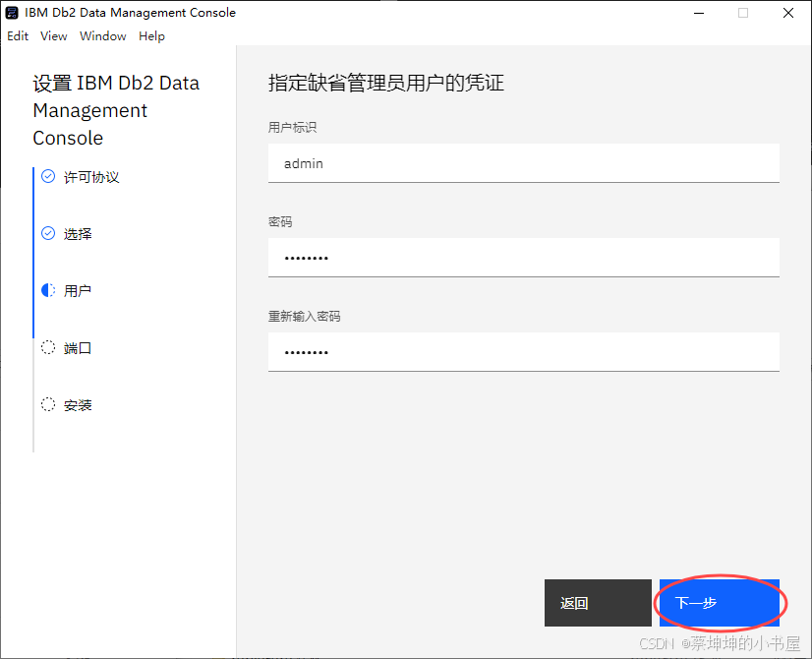The image size is (812, 659).
Task: Click the dashed circle icon beside 安装
Action: [48, 404]
